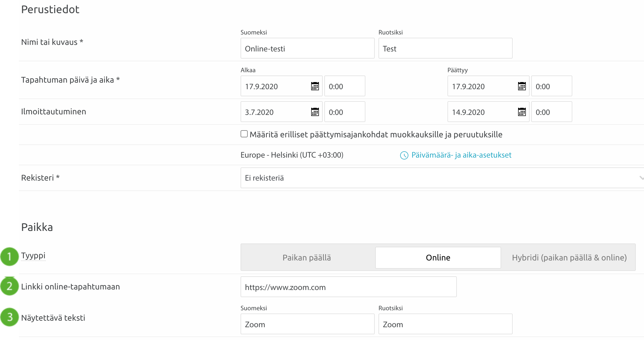Click the Finnish event name field

[x=307, y=48]
